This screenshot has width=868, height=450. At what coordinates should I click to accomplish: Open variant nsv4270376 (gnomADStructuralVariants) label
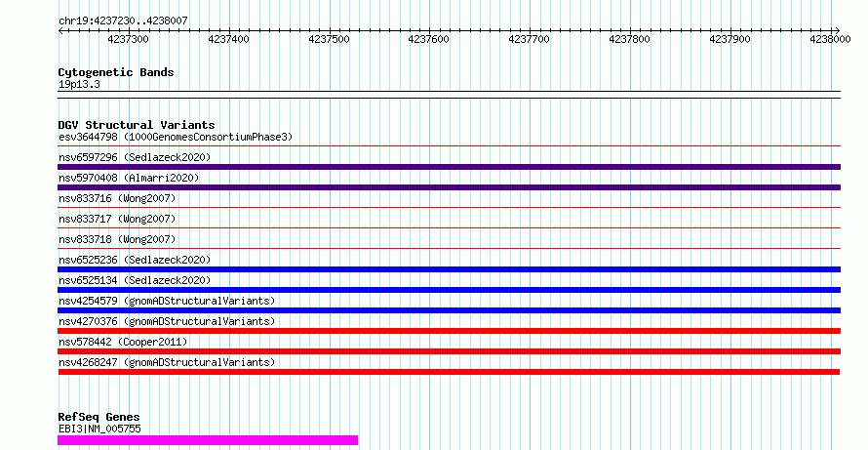pyautogui.click(x=167, y=321)
